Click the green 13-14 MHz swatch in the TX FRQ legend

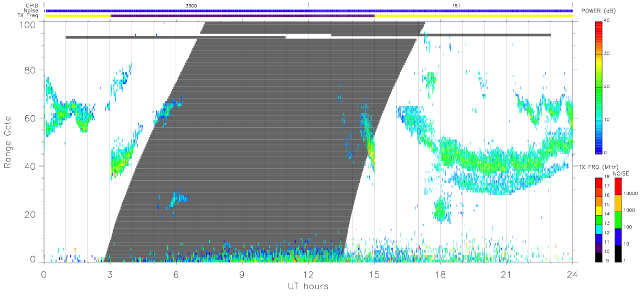(x=599, y=219)
